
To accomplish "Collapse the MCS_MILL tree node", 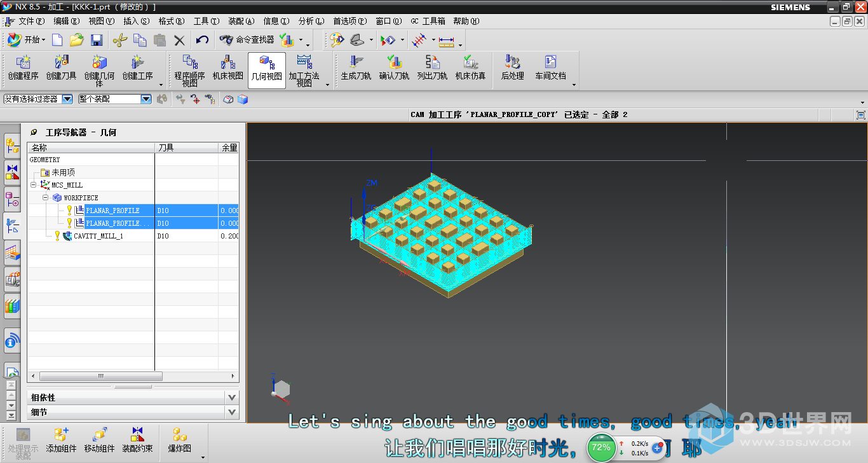I will (x=33, y=185).
